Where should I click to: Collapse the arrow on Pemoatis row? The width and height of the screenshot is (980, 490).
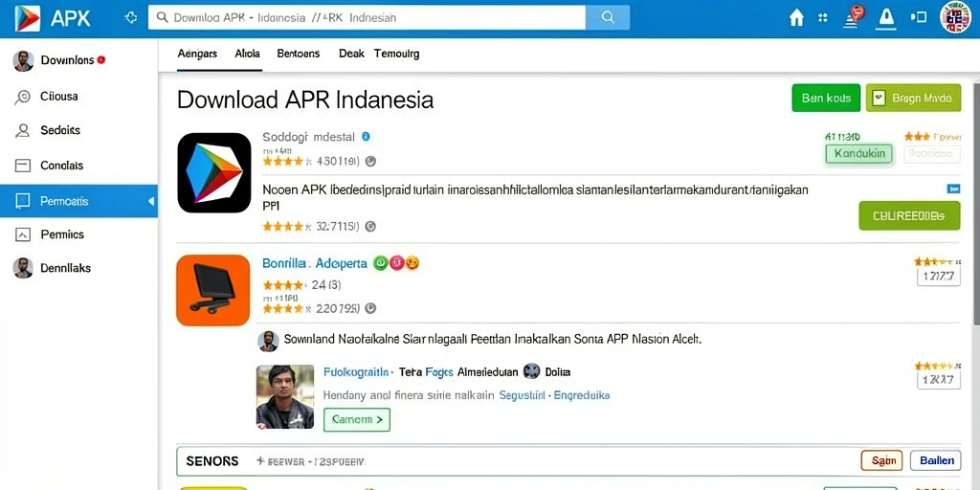150,201
